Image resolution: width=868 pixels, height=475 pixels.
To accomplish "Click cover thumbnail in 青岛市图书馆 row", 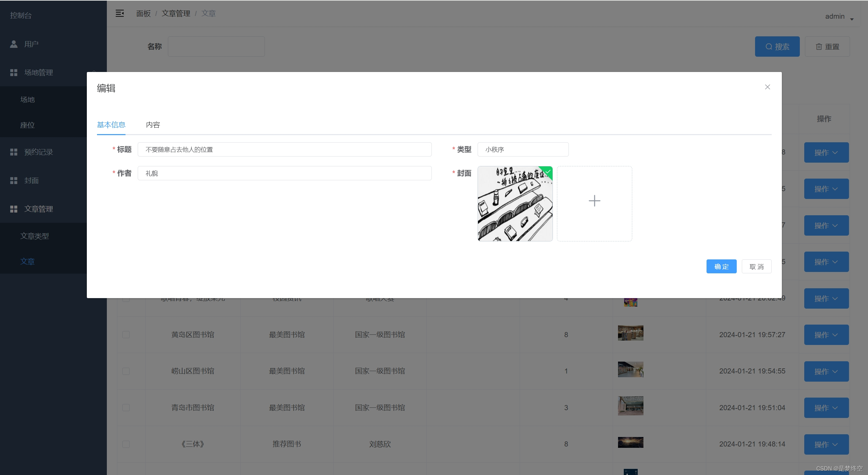I will [631, 406].
